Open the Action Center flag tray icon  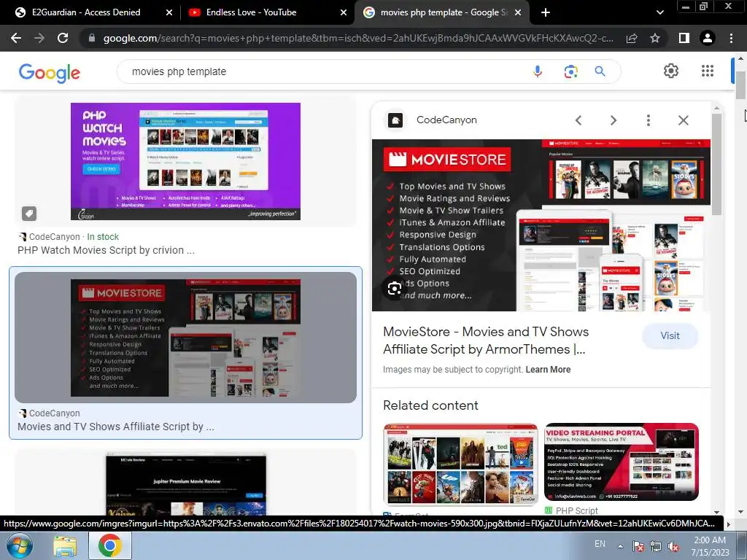point(638,546)
